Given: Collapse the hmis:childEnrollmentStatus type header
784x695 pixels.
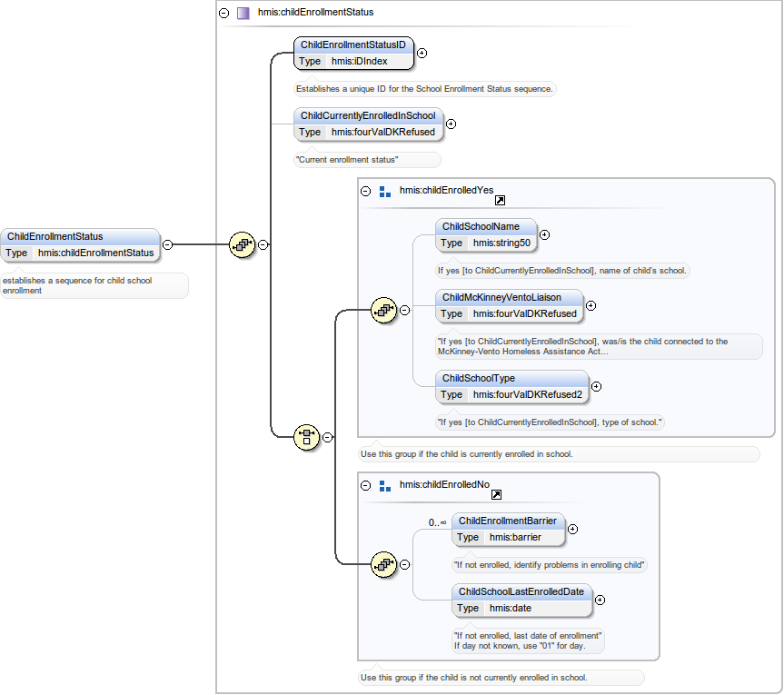Looking at the screenshot, I should click(x=224, y=13).
